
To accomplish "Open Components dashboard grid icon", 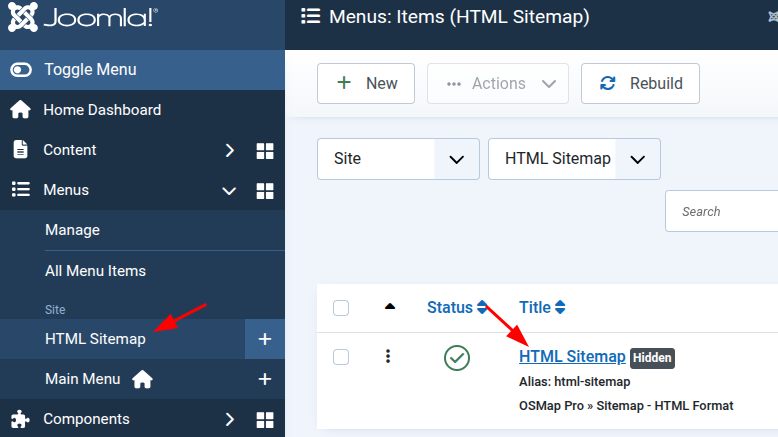I will tap(265, 420).
